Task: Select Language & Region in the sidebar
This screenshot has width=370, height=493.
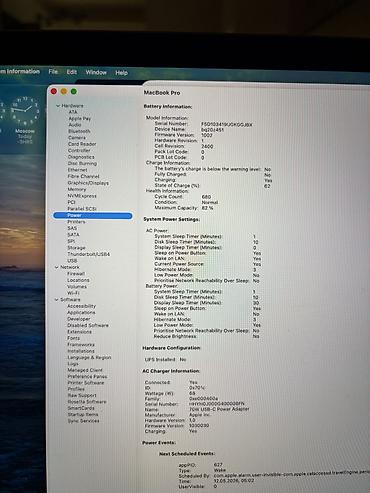Action: (89, 357)
